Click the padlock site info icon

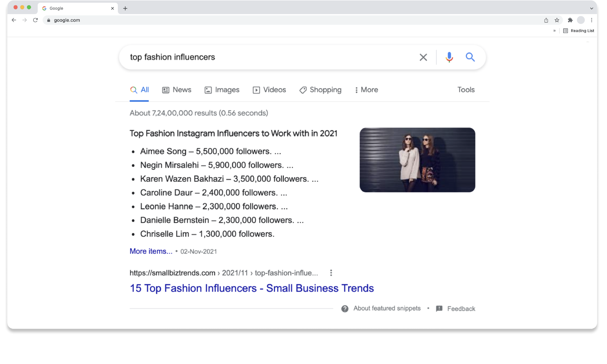click(x=48, y=20)
